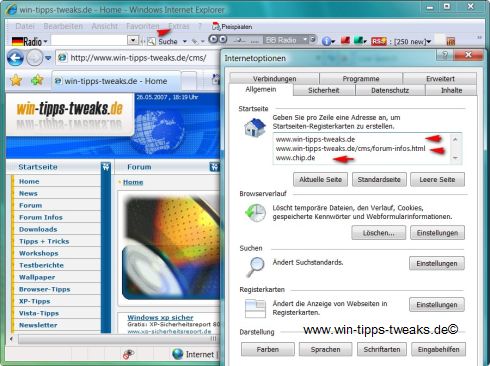Image resolution: width=490 pixels, height=366 pixels.
Task: Go to Downloads in the sidebar
Action: 38,229
